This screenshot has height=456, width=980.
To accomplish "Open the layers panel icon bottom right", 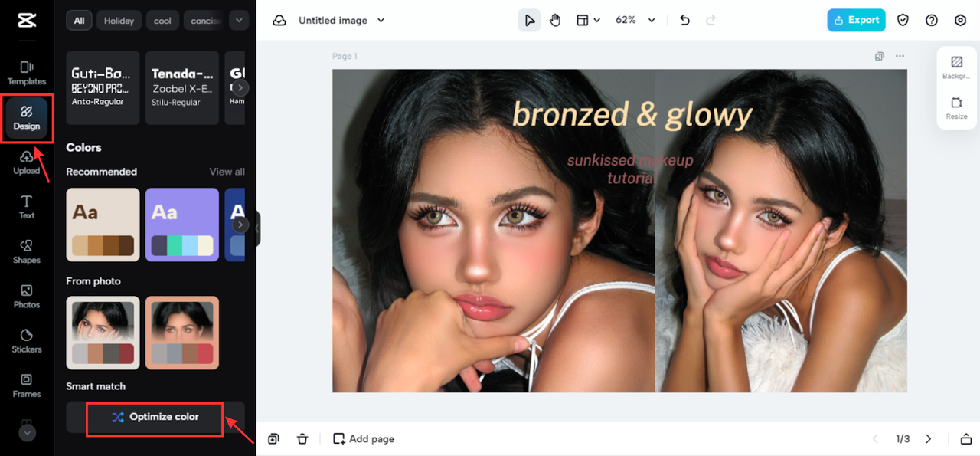I will pyautogui.click(x=965, y=439).
